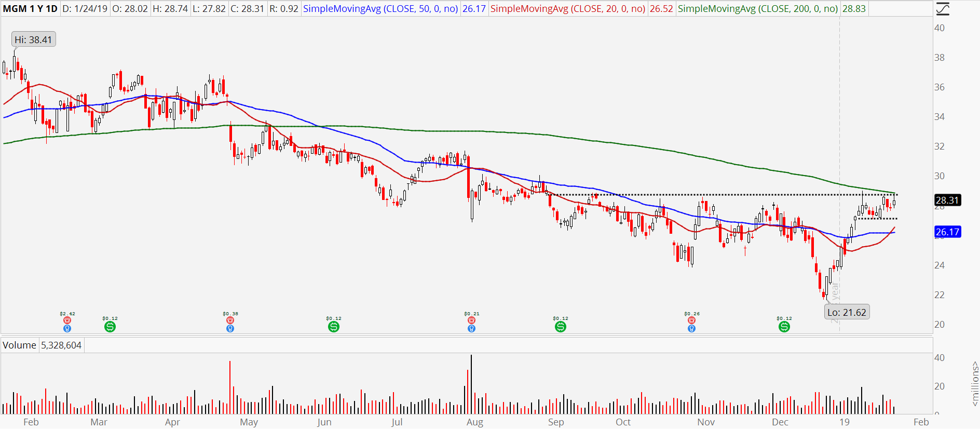Click the Aug label on the time axis

(x=475, y=422)
